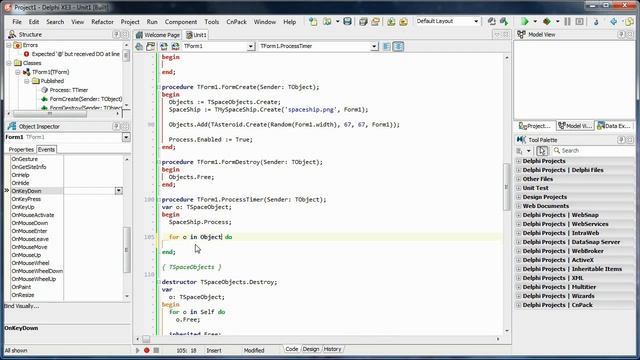
Task: Save the current unit with the floppy icon
Action: click(347, 22)
